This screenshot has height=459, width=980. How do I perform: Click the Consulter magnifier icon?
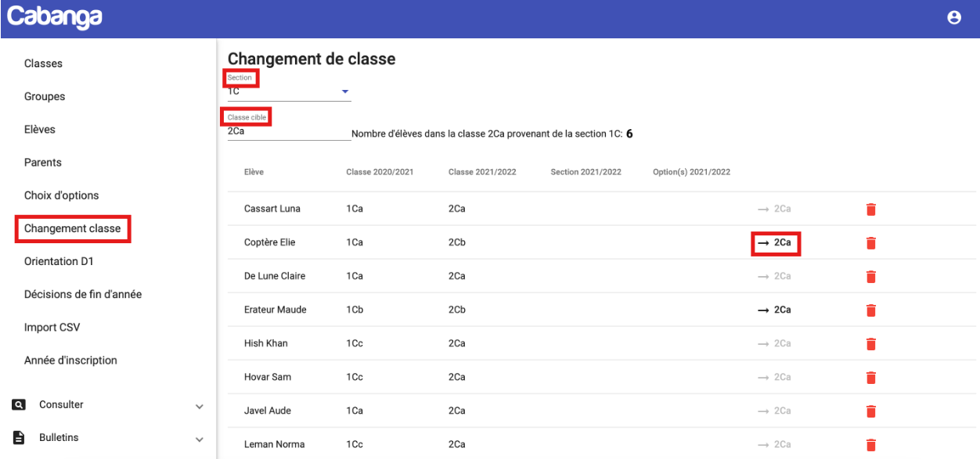18,405
